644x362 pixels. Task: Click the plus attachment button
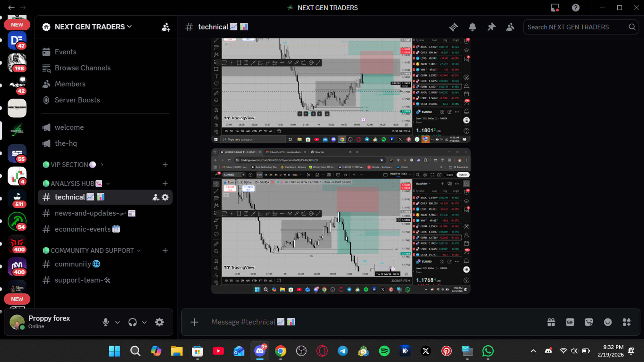(x=194, y=322)
